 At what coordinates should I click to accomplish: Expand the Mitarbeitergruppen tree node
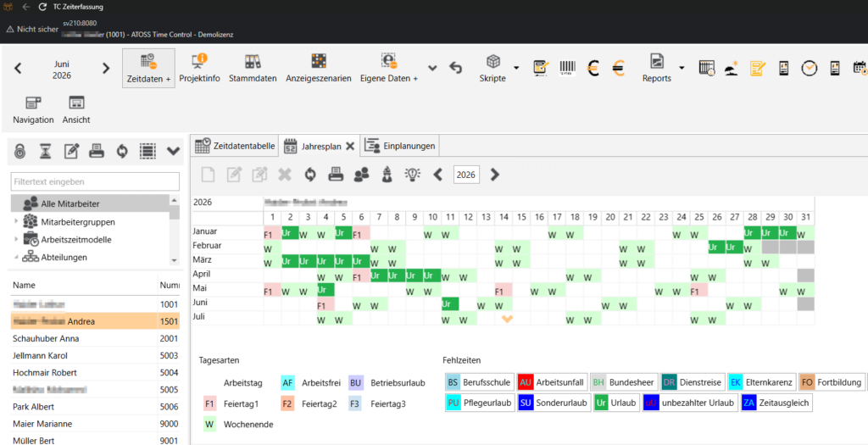[16, 222]
